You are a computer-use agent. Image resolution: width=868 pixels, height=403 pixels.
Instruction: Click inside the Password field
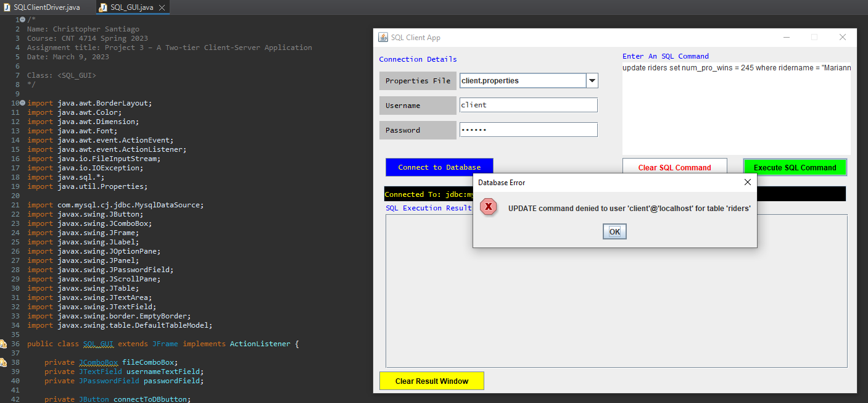coord(528,130)
